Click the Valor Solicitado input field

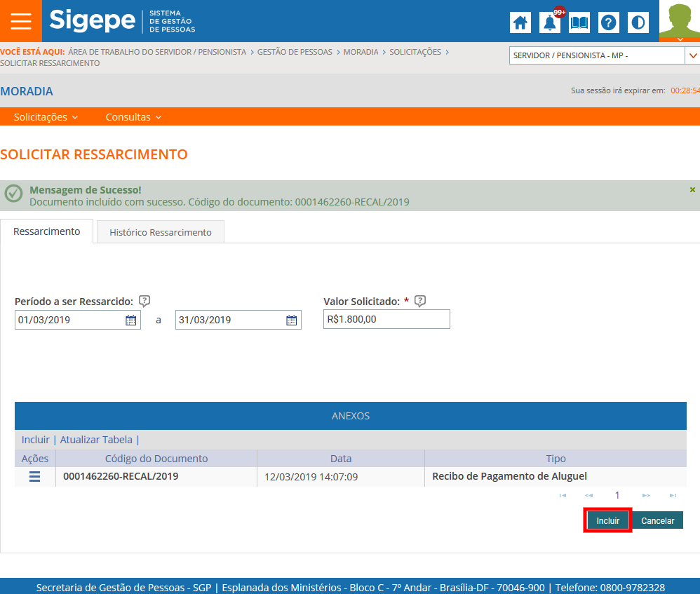386,319
